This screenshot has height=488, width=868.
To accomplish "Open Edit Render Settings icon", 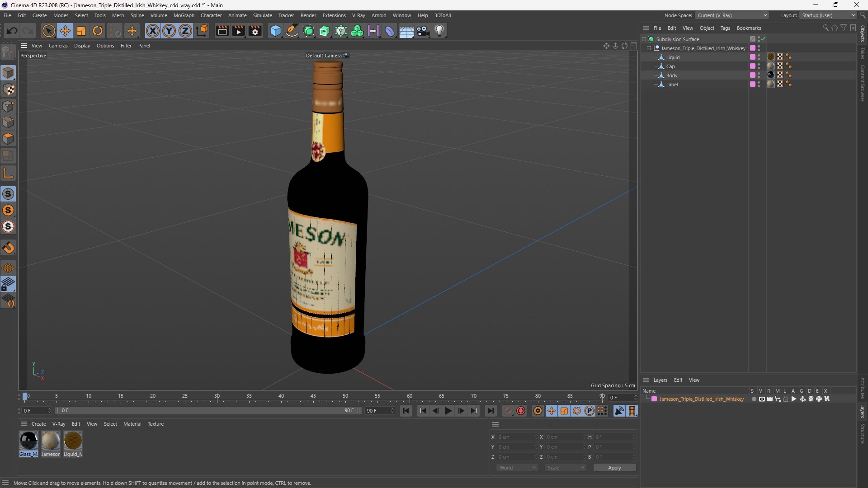I will (255, 31).
